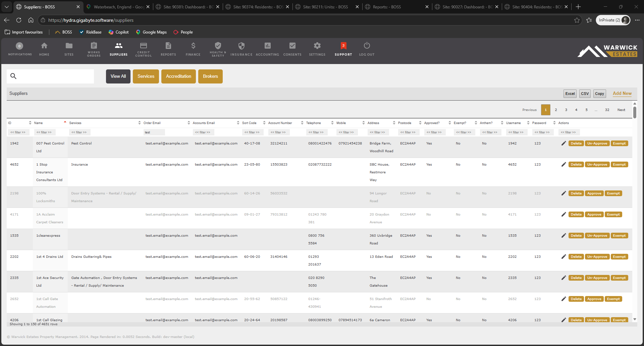
Task: Open a new browser tab
Action: pyautogui.click(x=578, y=7)
